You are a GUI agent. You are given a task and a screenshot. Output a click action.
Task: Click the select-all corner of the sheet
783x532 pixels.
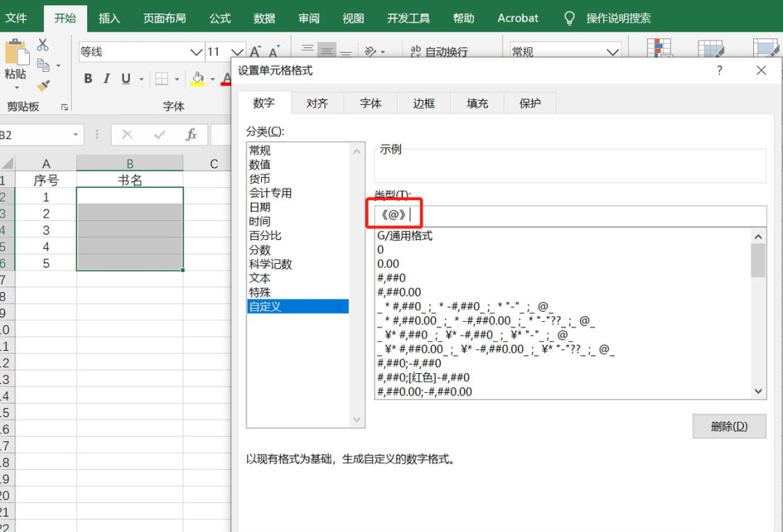click(7, 163)
